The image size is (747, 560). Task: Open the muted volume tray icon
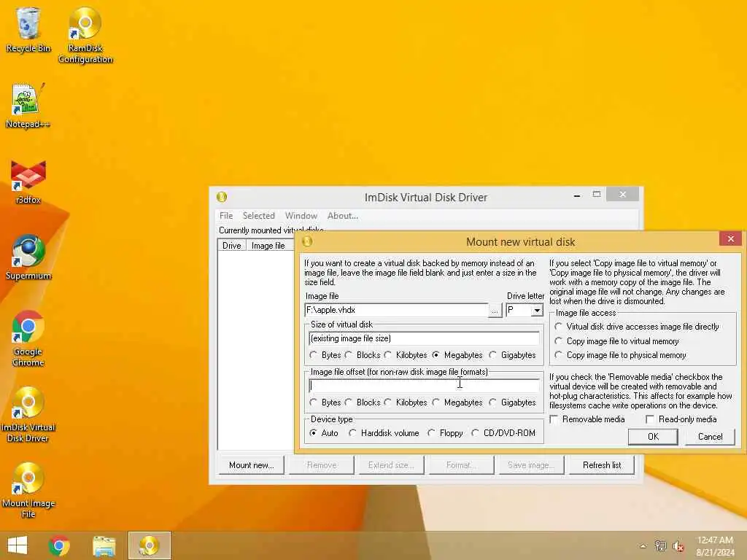point(678,546)
